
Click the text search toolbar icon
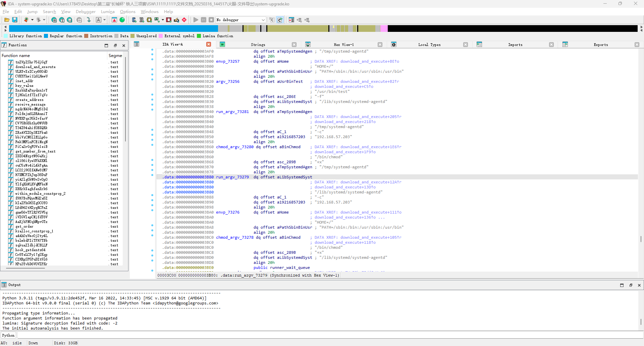pyautogui.click(x=62, y=20)
